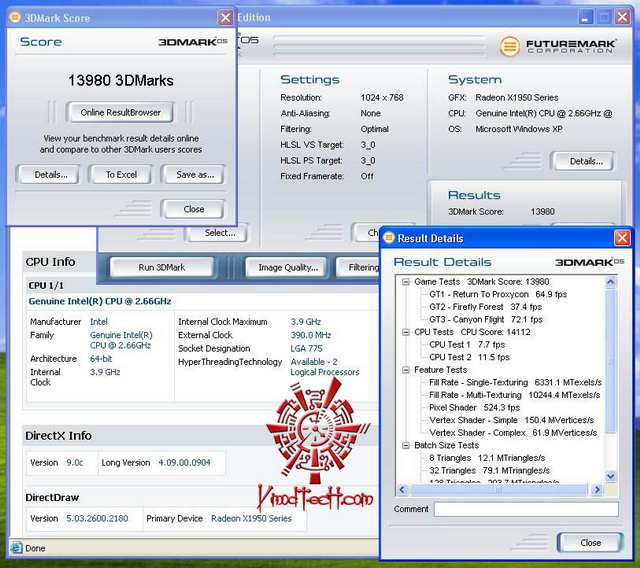Screen dimensions: 640x568
Task: Click right arrow of horizontal scrollbar
Action: (x=597, y=490)
